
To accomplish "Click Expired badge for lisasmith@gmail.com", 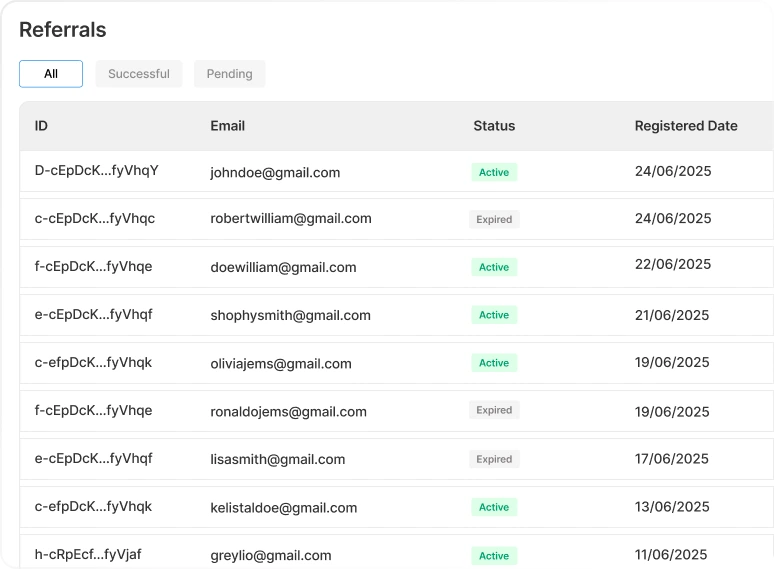I will [494, 459].
